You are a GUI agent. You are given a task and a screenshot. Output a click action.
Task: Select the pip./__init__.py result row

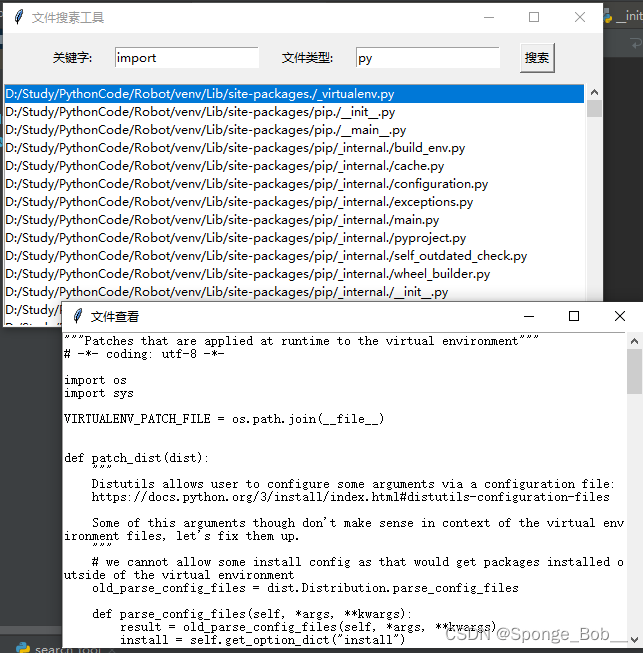point(294,112)
